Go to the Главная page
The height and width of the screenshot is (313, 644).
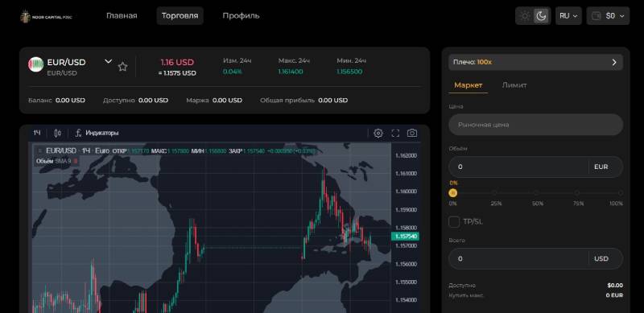pyautogui.click(x=122, y=15)
